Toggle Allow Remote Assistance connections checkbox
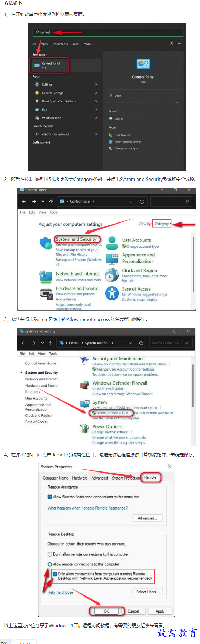Image resolution: width=200 pixels, height=644 pixels. (x=50, y=497)
